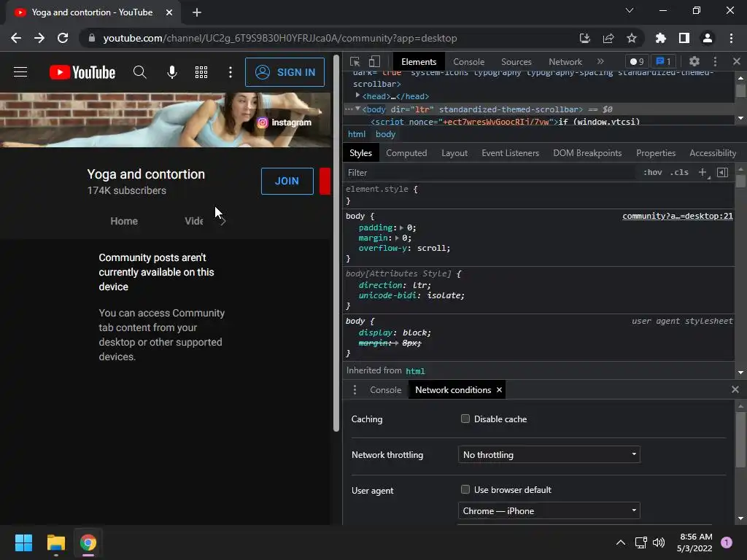
Task: Go back to previous page
Action: [x=16, y=38]
